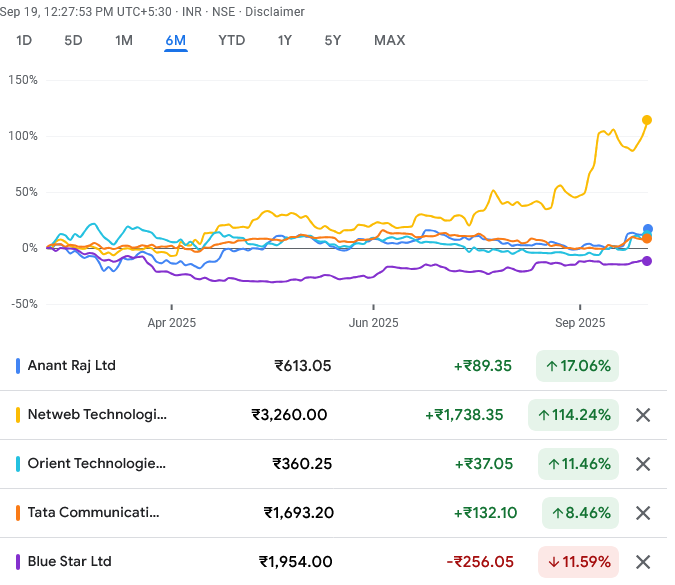Select the YTD range tab
This screenshot has height=585, width=675.
[x=232, y=41]
